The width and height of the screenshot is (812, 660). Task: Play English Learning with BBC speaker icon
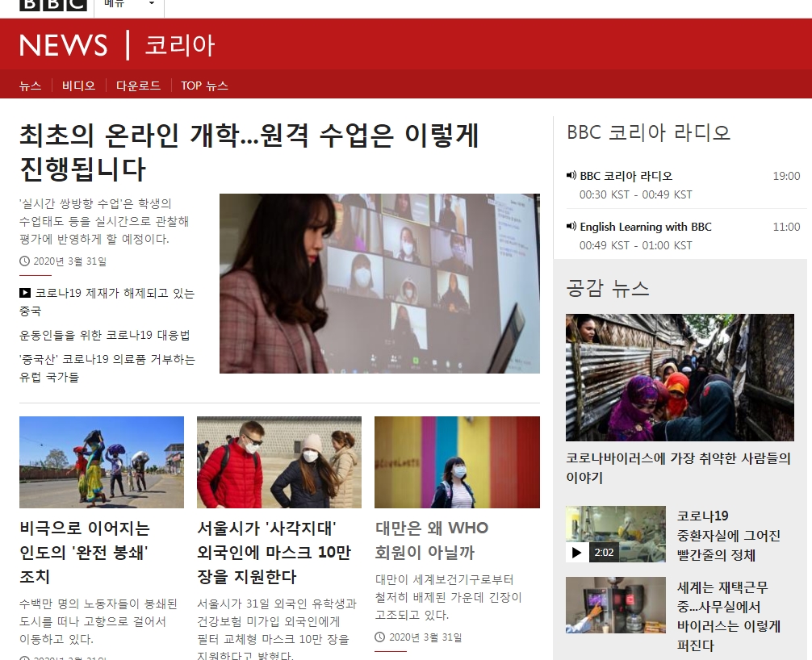tap(571, 226)
